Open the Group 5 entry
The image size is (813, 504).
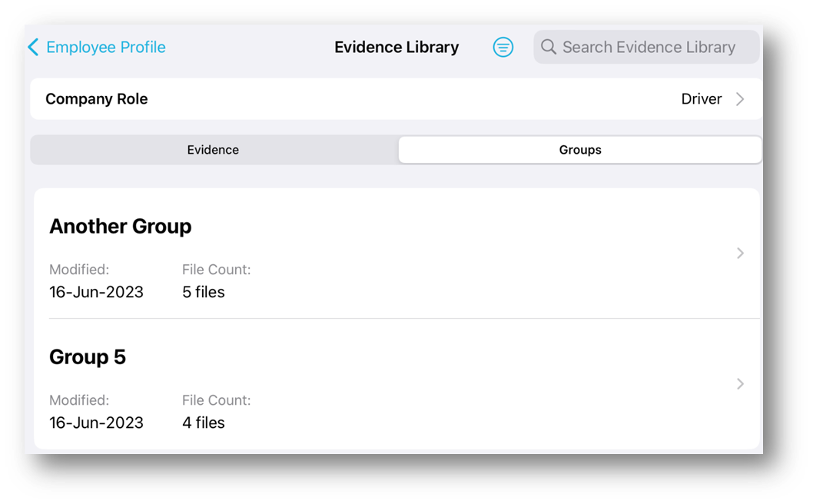397,384
